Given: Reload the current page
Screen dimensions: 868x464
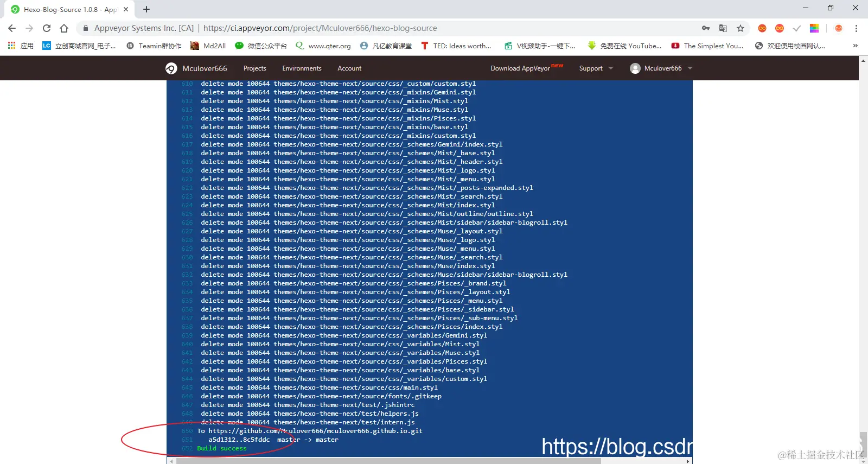Looking at the screenshot, I should (47, 28).
